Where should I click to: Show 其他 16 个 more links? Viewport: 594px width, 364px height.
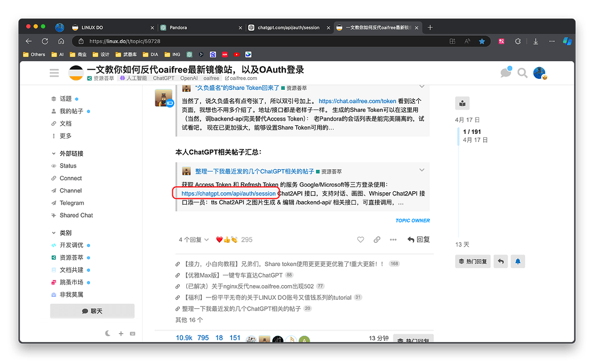coord(189,320)
